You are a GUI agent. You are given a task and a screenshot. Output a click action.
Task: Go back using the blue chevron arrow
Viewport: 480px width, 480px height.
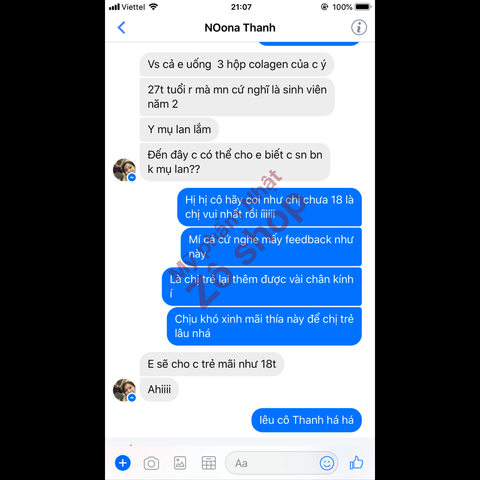(x=122, y=28)
